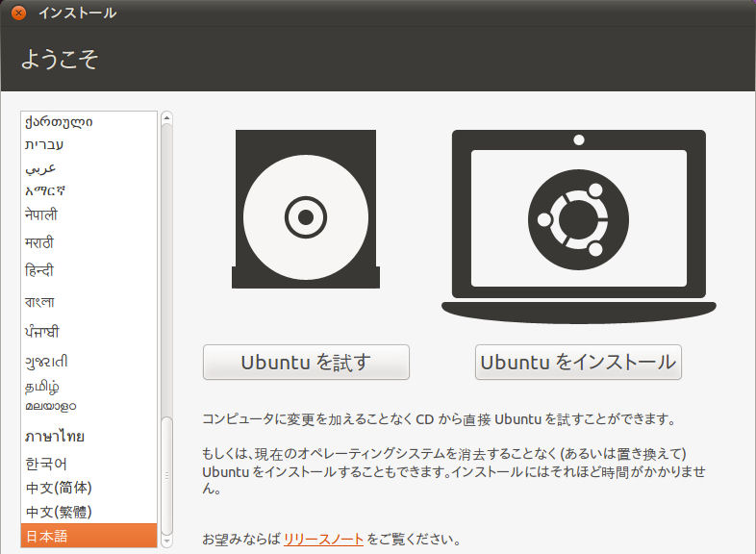756x554 pixels.
Task: Select हिन्दी language
Action: coord(88,270)
